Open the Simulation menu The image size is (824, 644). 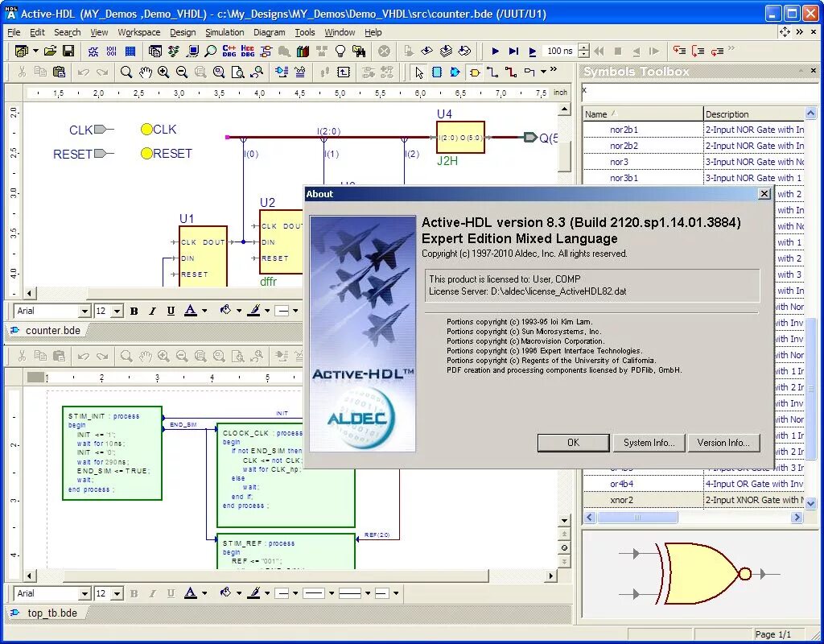[225, 32]
